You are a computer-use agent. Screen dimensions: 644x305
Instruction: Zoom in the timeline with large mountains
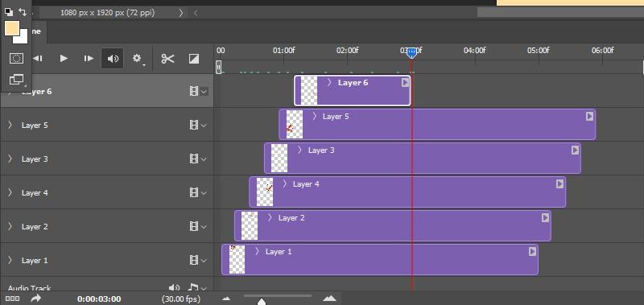(x=329, y=299)
